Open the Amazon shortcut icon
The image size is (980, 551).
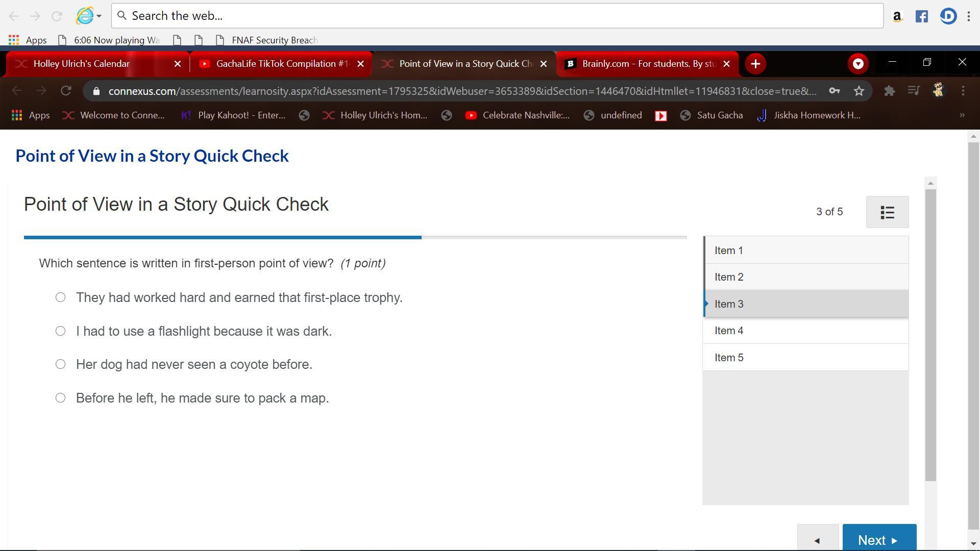pyautogui.click(x=897, y=16)
